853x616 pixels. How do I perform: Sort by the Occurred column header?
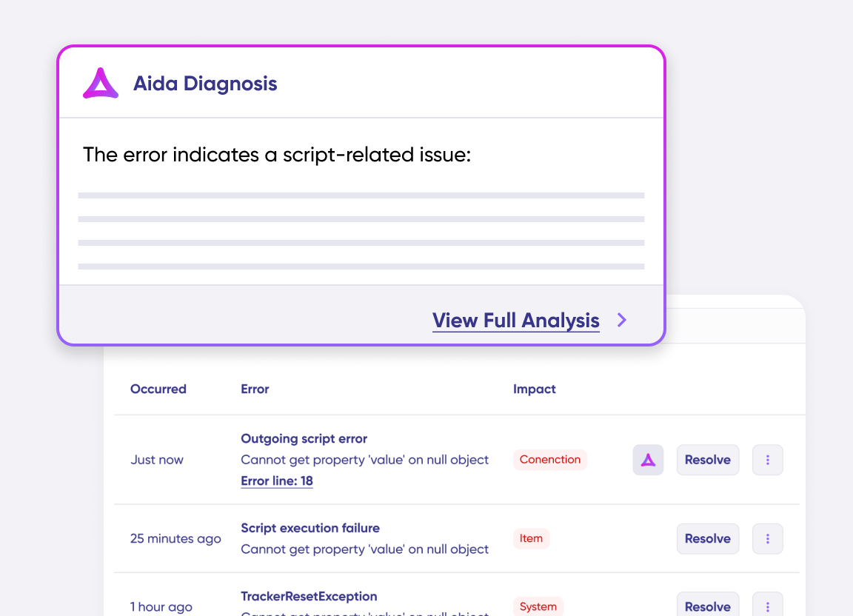point(158,389)
